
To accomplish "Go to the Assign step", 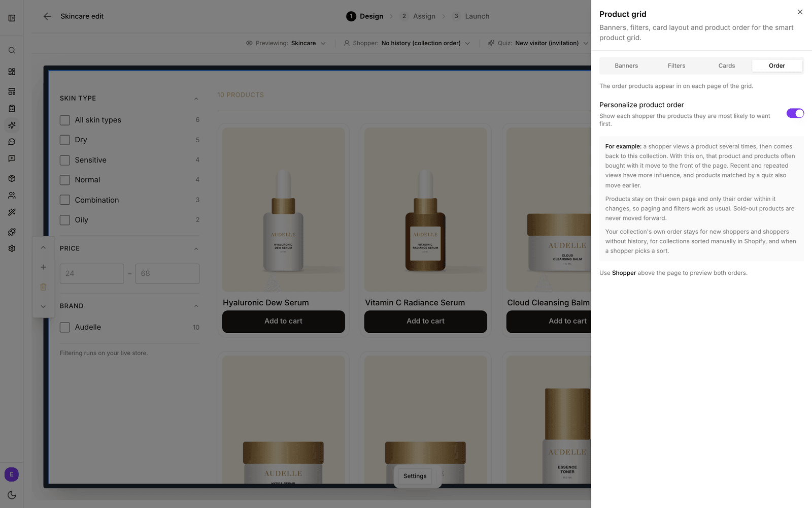I will tap(418, 16).
